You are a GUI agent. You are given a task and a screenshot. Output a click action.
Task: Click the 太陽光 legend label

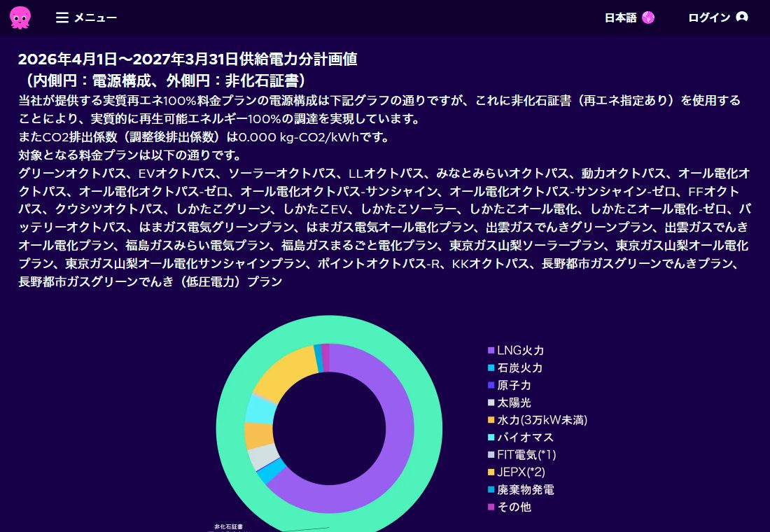514,402
